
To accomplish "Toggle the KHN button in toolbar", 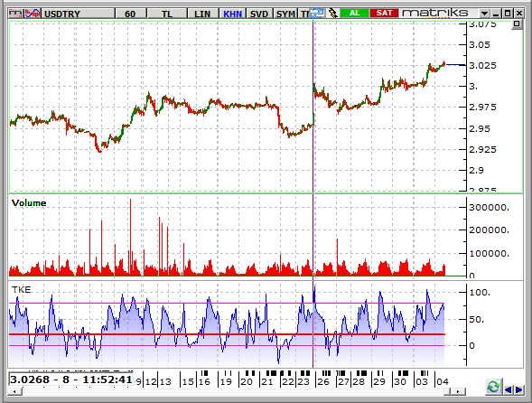I will (x=232, y=14).
